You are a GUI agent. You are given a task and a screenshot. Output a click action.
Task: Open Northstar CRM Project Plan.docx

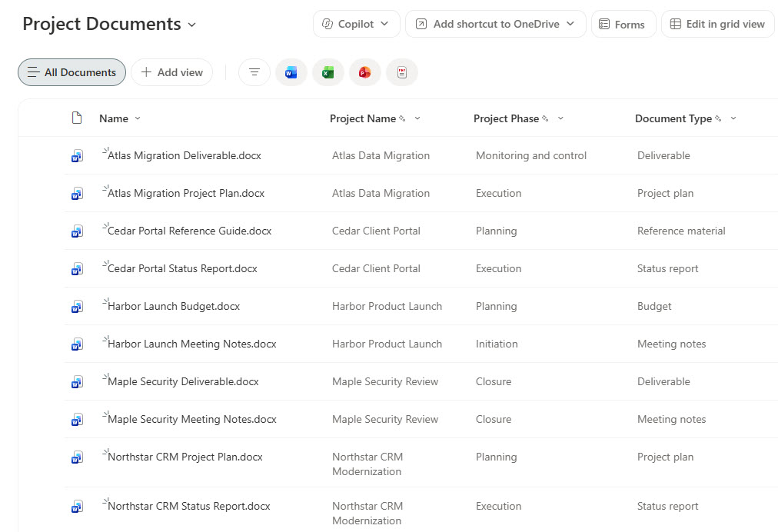[x=185, y=457]
